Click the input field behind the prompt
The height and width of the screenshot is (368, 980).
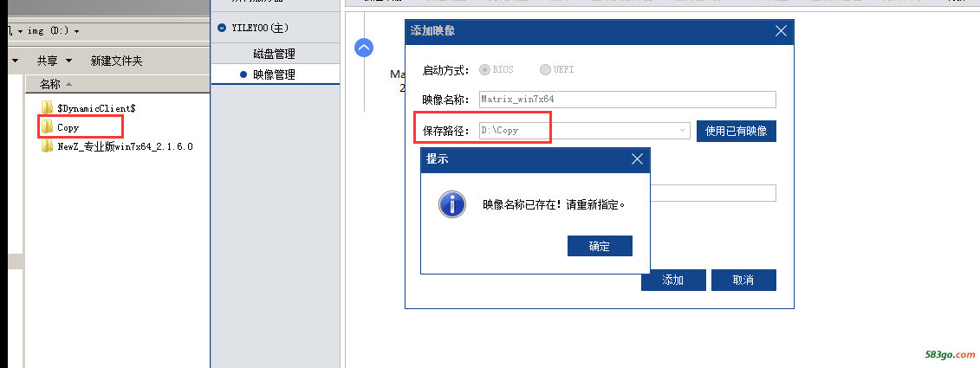tap(713, 193)
